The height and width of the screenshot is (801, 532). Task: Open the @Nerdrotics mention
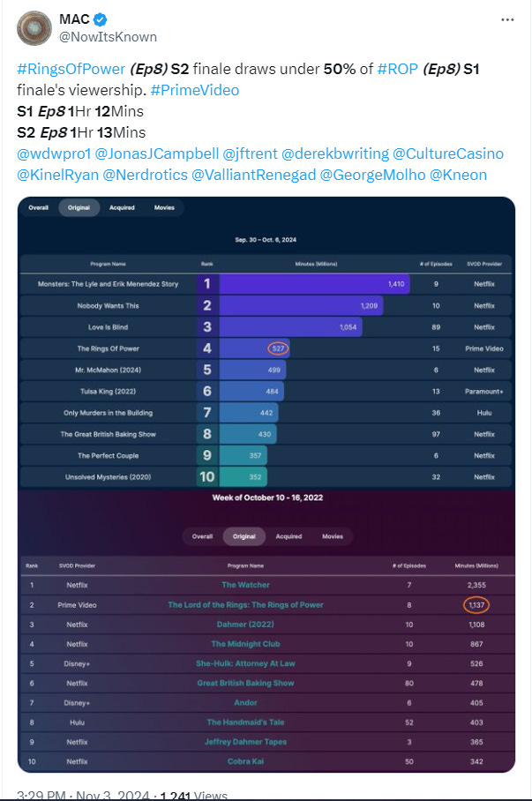pos(146,176)
